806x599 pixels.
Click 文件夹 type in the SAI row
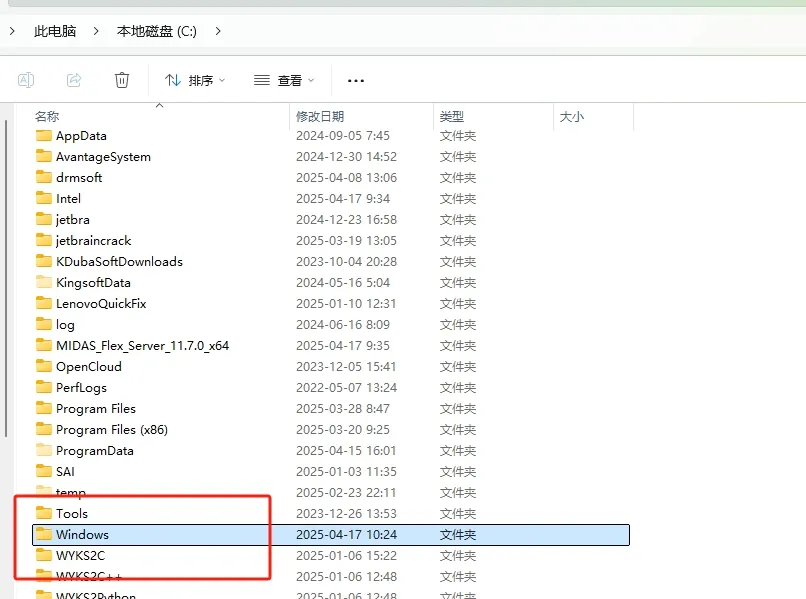[458, 471]
